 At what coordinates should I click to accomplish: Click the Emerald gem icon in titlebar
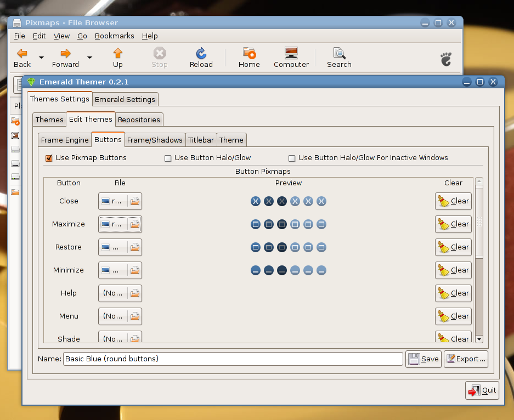pos(31,82)
